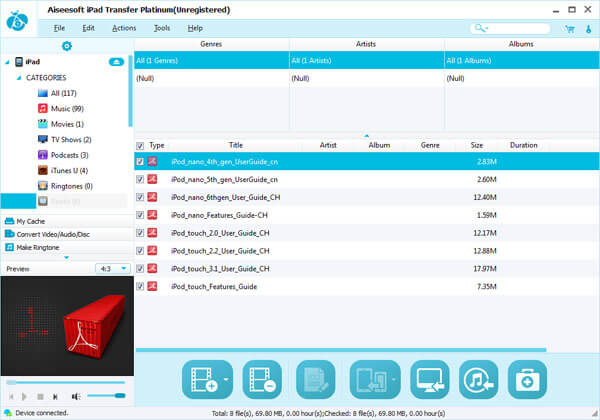Select the Ringtones (0) category

pos(65,186)
